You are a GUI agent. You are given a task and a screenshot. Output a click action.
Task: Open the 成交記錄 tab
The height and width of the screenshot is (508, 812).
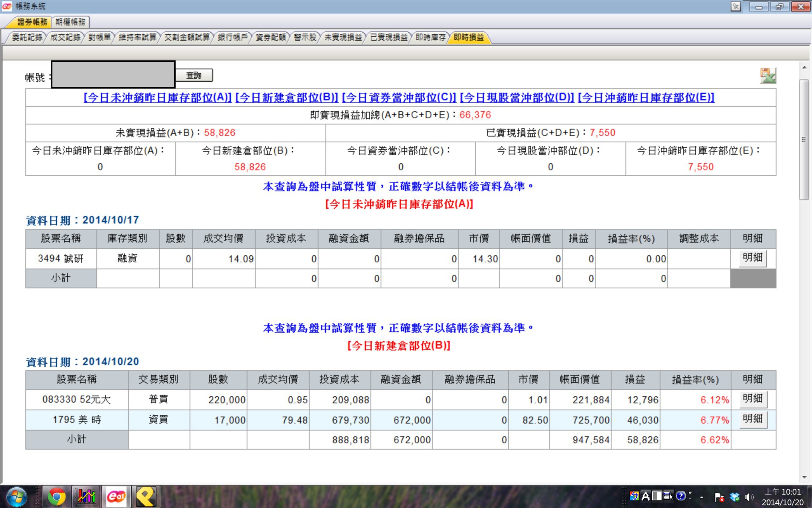pos(65,37)
